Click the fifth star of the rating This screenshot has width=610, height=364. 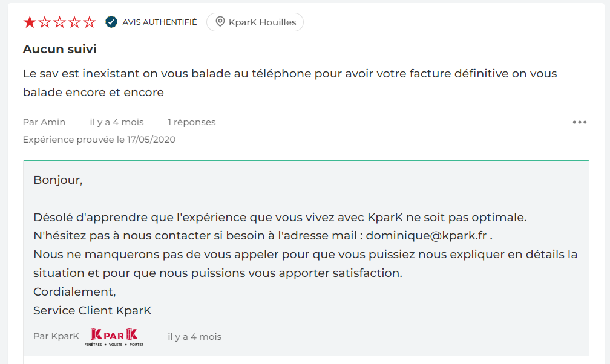pos(89,21)
